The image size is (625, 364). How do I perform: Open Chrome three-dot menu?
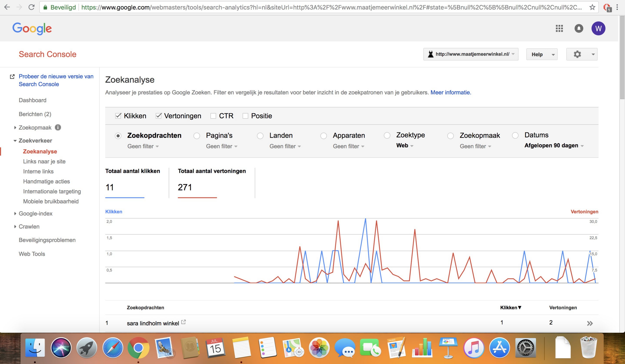(x=617, y=7)
